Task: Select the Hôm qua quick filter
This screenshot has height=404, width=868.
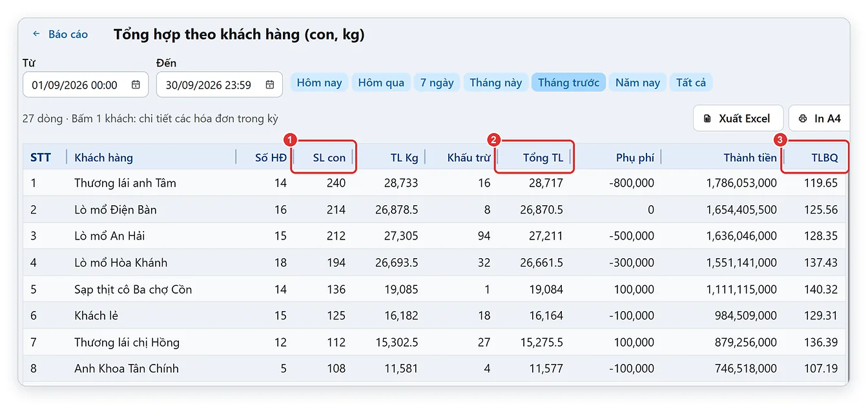Action: click(x=381, y=83)
